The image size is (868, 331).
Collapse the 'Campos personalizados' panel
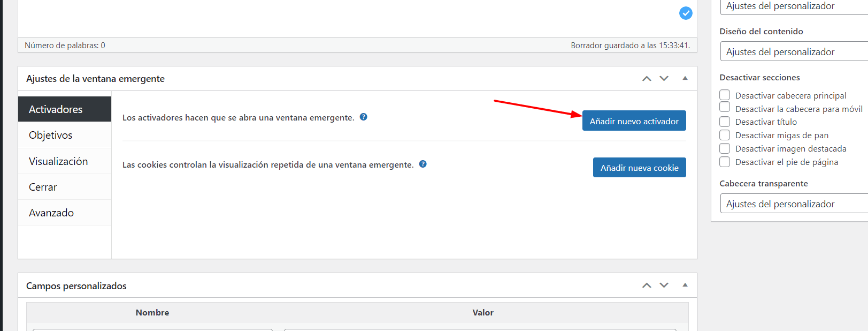tap(685, 285)
